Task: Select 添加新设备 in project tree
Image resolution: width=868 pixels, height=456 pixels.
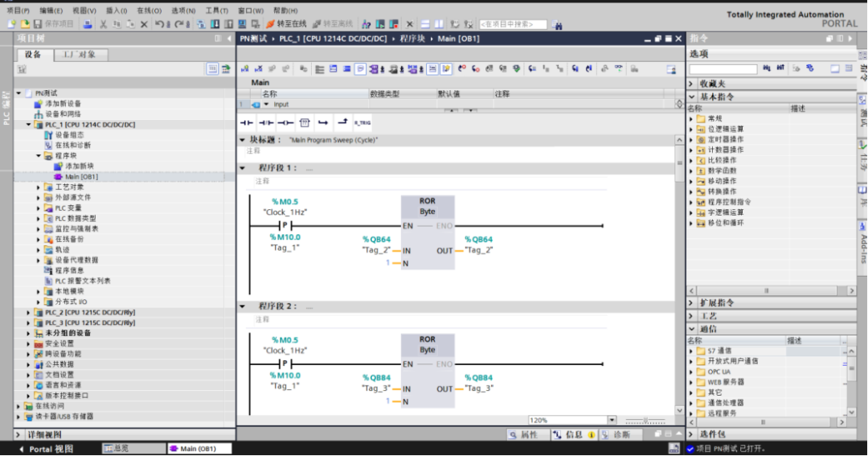Action: pyautogui.click(x=63, y=104)
